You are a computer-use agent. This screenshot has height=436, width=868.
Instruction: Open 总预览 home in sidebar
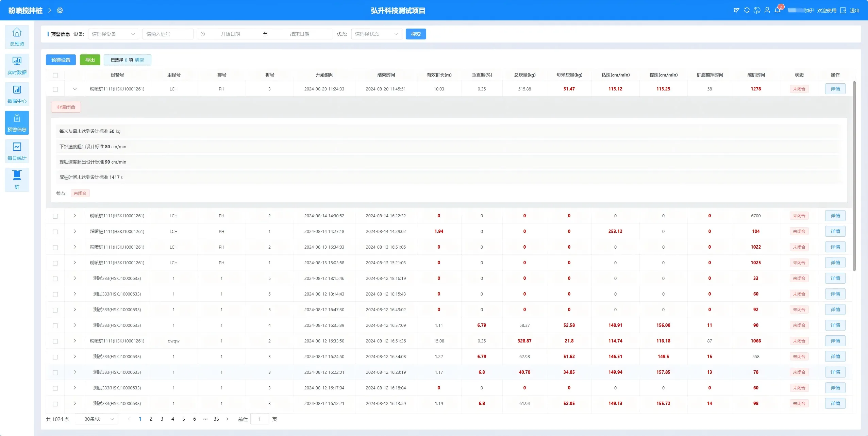(x=17, y=37)
